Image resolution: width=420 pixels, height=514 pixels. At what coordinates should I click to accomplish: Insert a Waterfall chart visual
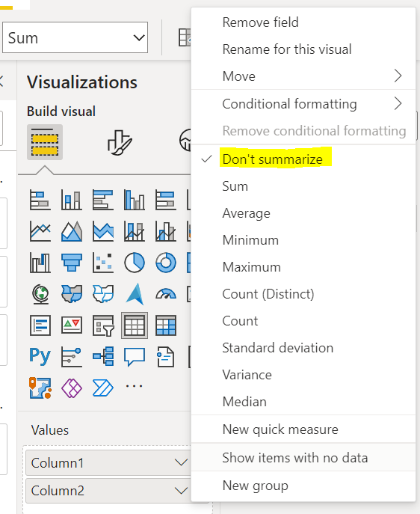40,263
